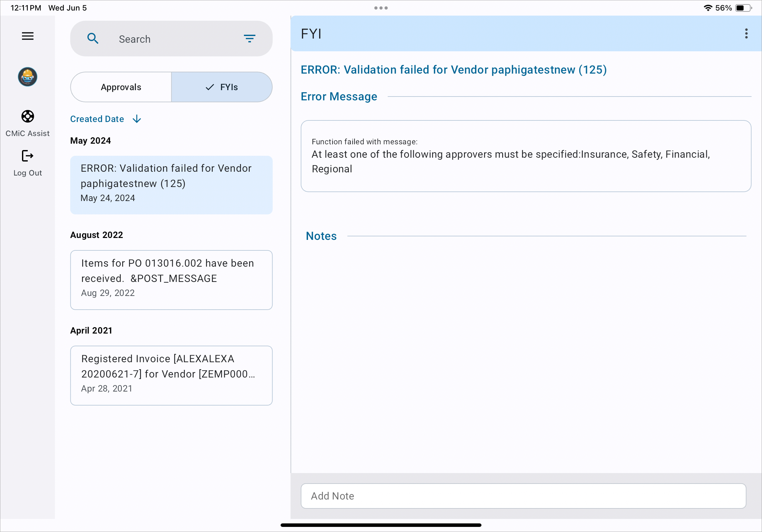Open the Created Date sort selector

click(x=97, y=119)
